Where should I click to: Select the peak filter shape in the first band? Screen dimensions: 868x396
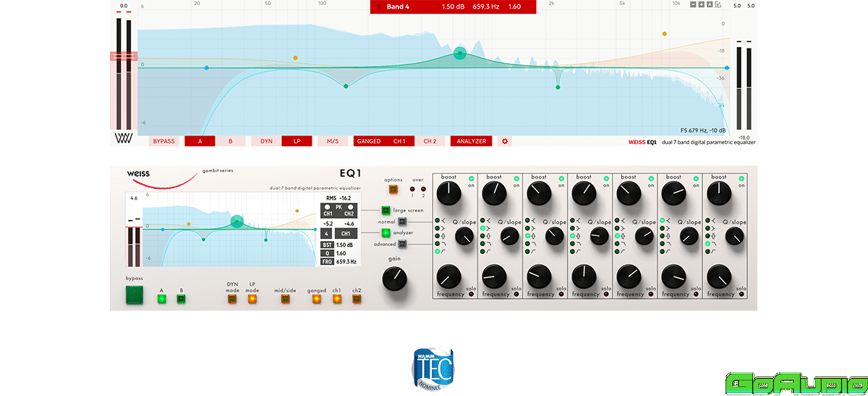coord(438,235)
